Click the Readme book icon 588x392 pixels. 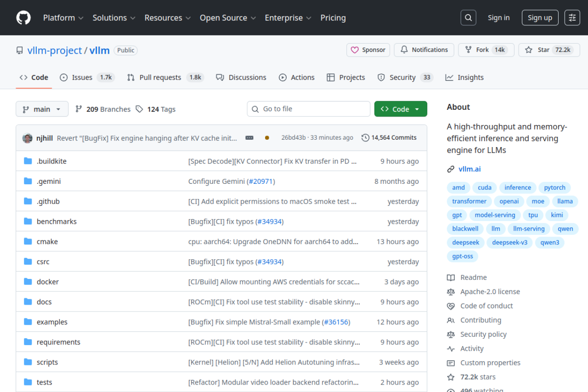click(451, 277)
